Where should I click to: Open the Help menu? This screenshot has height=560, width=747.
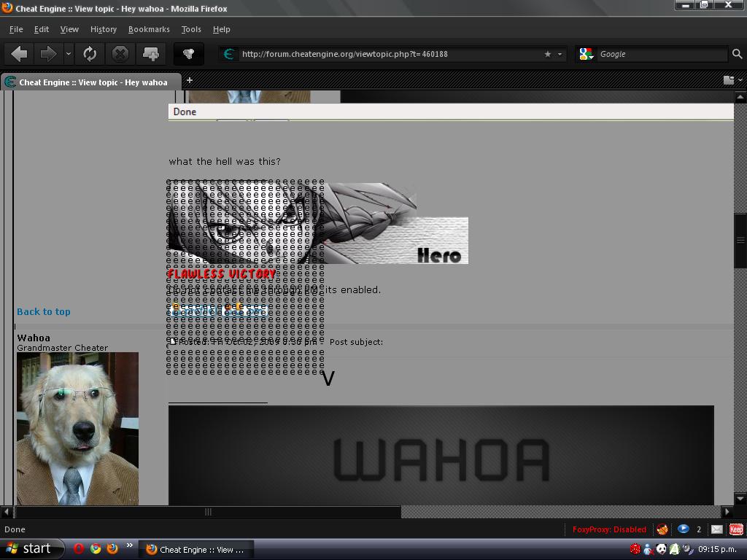click(x=222, y=29)
